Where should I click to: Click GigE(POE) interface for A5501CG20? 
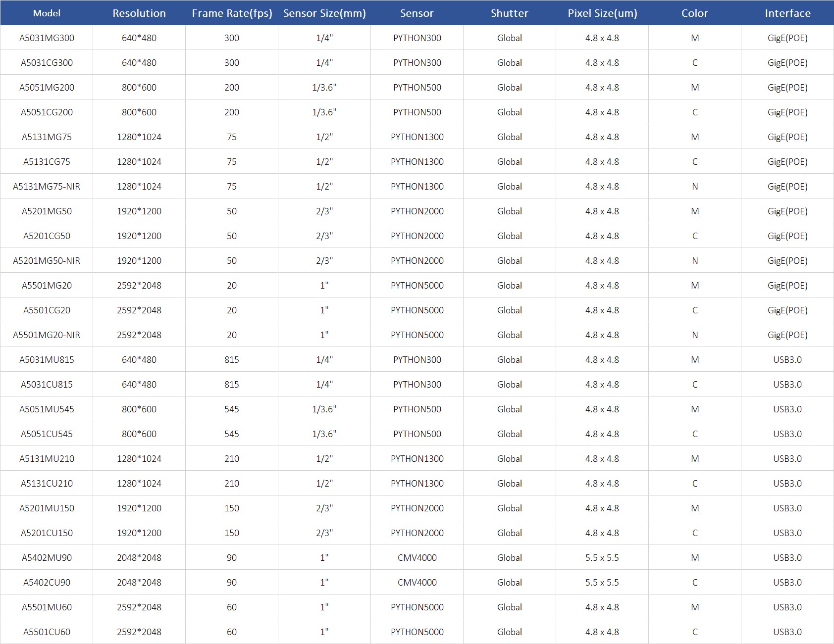click(x=787, y=310)
